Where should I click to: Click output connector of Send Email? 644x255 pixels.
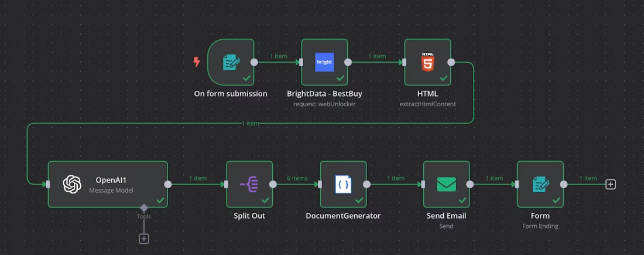(x=470, y=184)
